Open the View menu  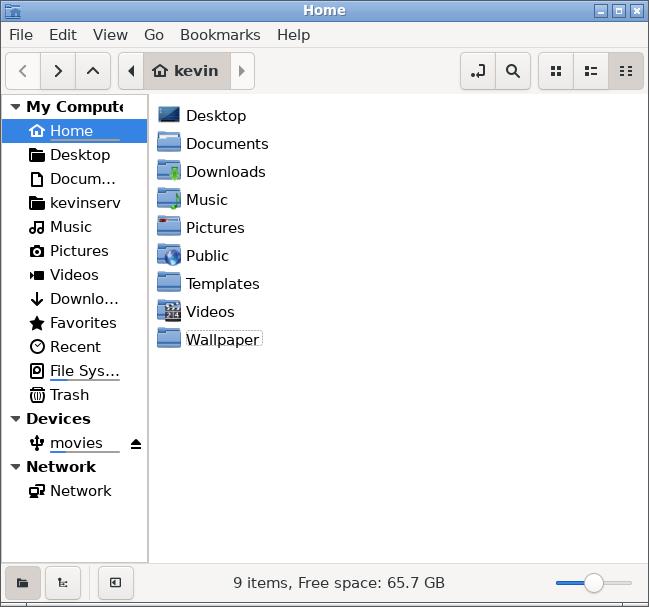click(110, 34)
